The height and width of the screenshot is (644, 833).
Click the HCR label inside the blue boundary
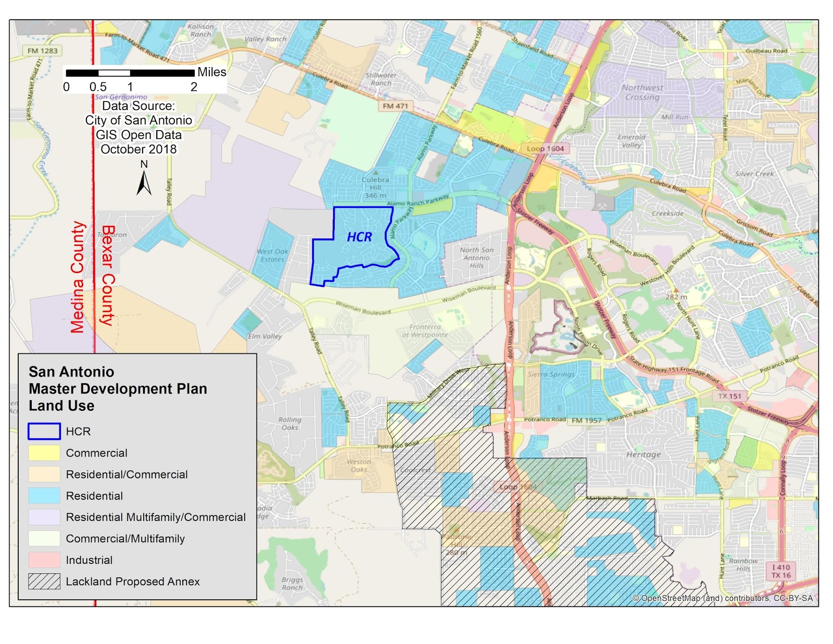(359, 237)
